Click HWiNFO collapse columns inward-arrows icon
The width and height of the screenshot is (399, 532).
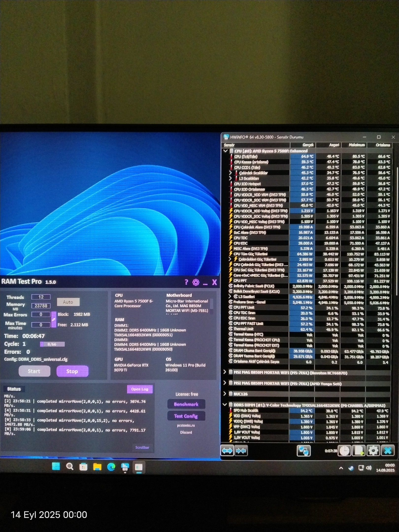tap(241, 451)
